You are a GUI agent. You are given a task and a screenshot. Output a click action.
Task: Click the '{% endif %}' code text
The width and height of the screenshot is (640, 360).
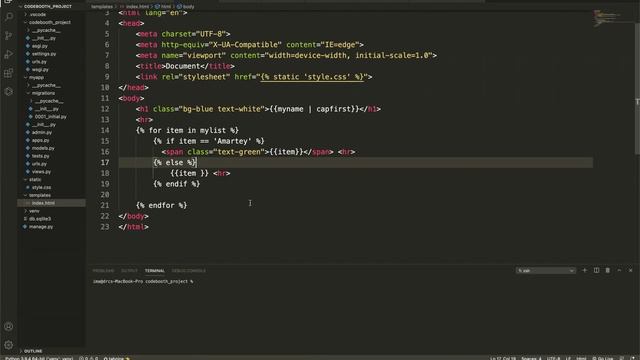[x=177, y=184]
